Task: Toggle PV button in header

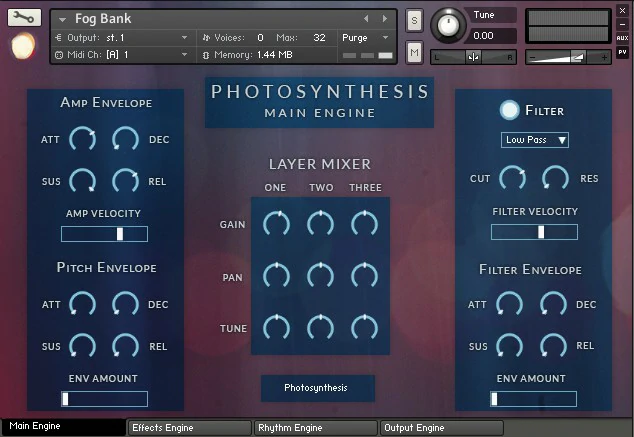Action: pos(622,52)
